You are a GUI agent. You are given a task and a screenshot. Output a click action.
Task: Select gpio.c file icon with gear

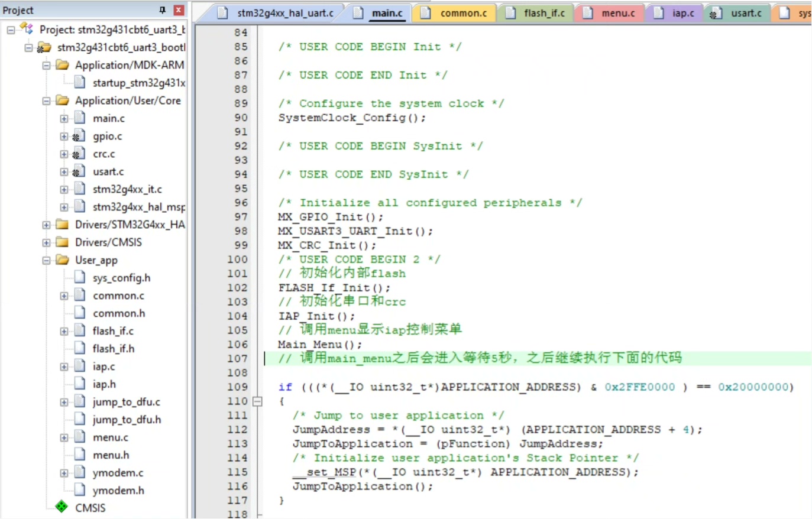tap(79, 136)
